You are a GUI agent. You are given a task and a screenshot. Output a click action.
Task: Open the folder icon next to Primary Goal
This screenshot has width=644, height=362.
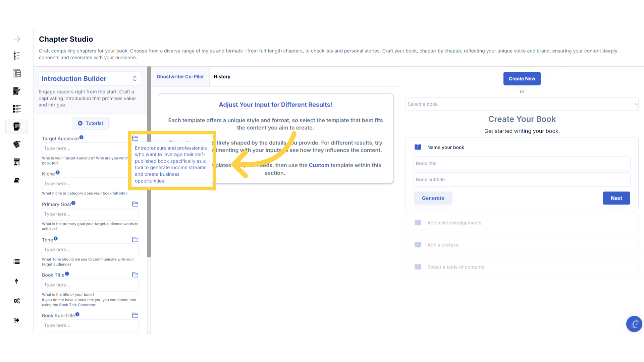135,204
